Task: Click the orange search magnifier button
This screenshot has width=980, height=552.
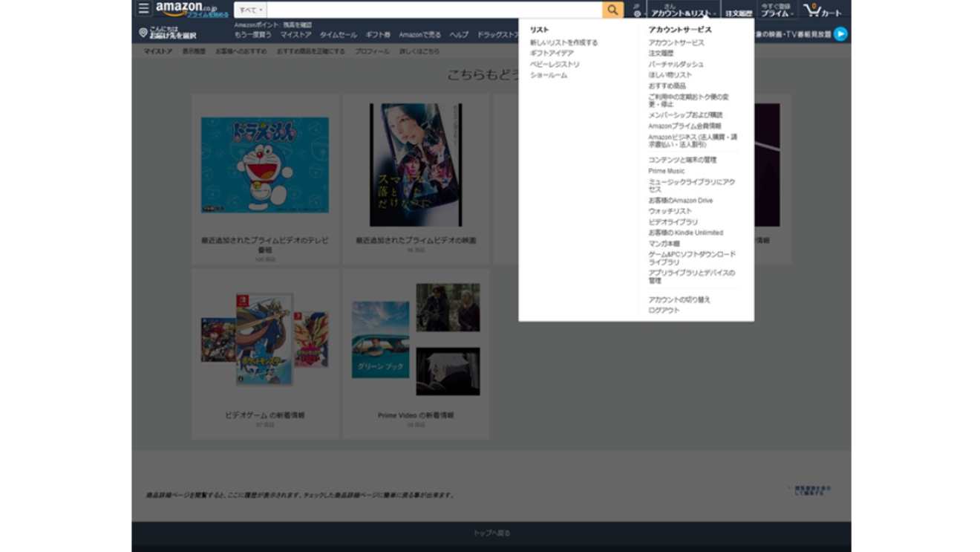Action: tap(612, 10)
